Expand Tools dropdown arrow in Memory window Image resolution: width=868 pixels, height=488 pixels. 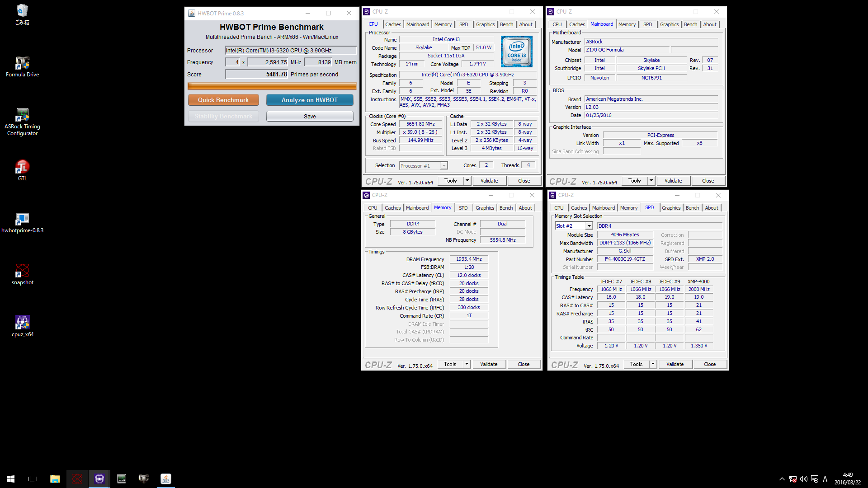coord(467,364)
